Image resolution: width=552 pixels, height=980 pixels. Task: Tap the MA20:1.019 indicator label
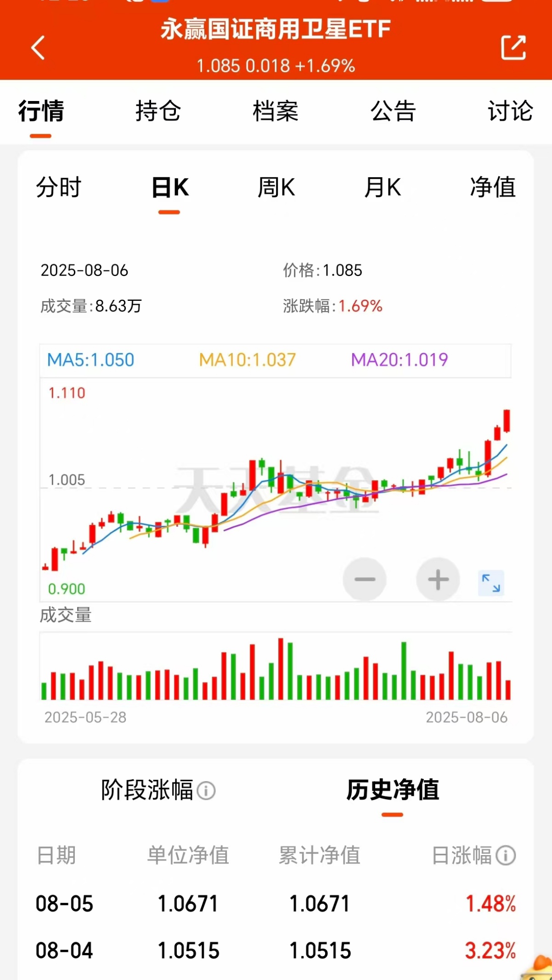point(400,360)
